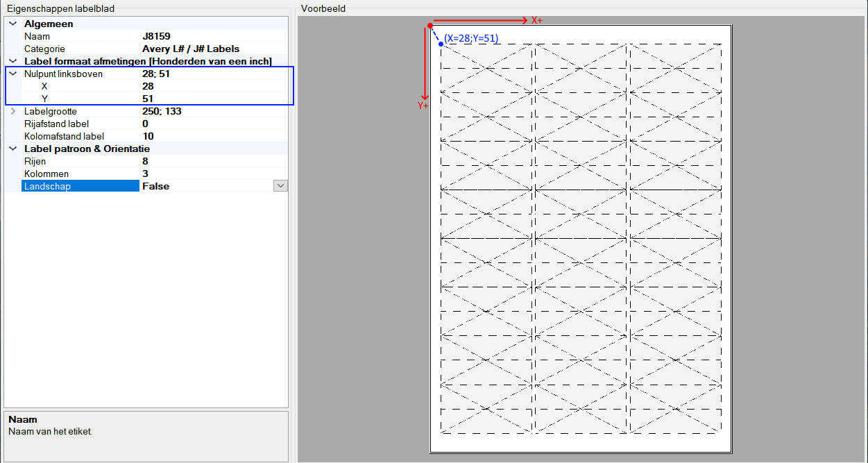Collapse the Label patroon & Orientatie section
Image resolution: width=868 pixels, height=463 pixels.
[12, 149]
